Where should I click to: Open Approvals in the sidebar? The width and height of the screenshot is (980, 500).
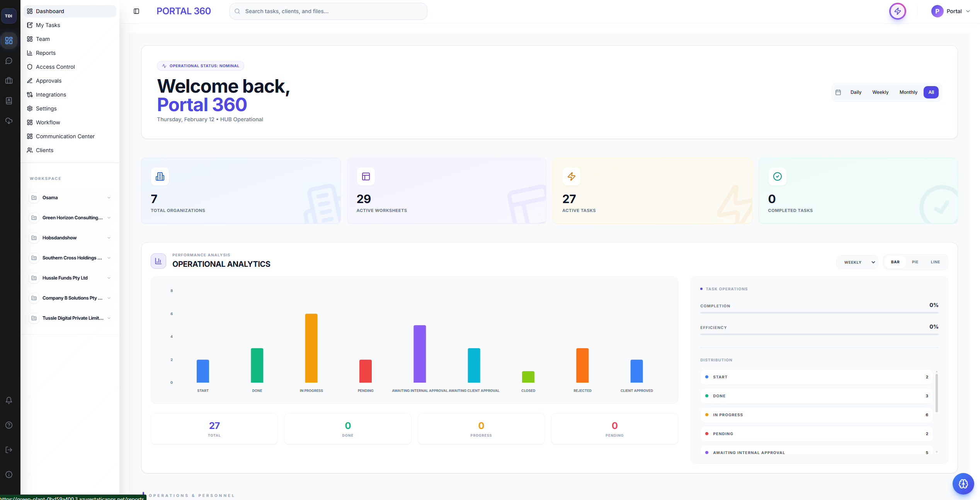pos(70,81)
